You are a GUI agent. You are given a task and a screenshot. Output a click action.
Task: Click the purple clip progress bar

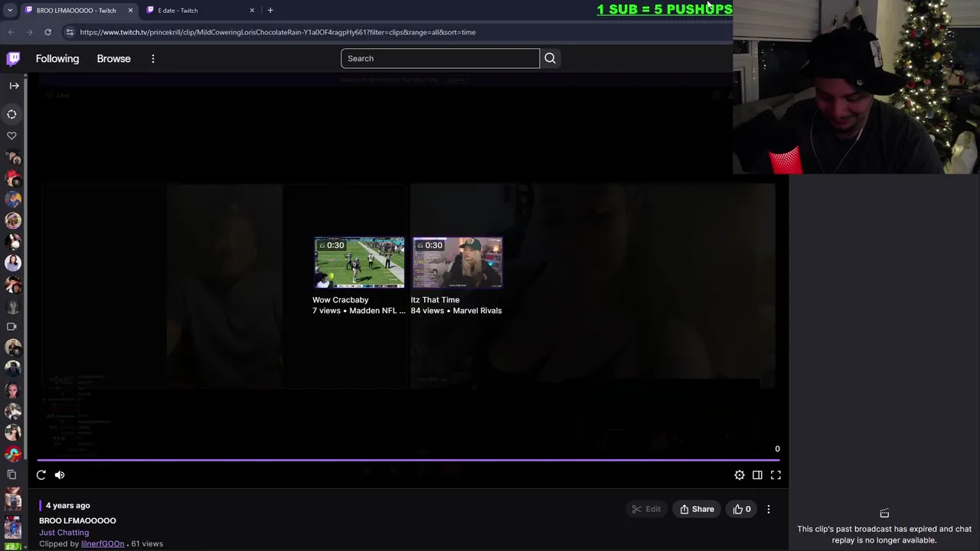[x=408, y=460]
